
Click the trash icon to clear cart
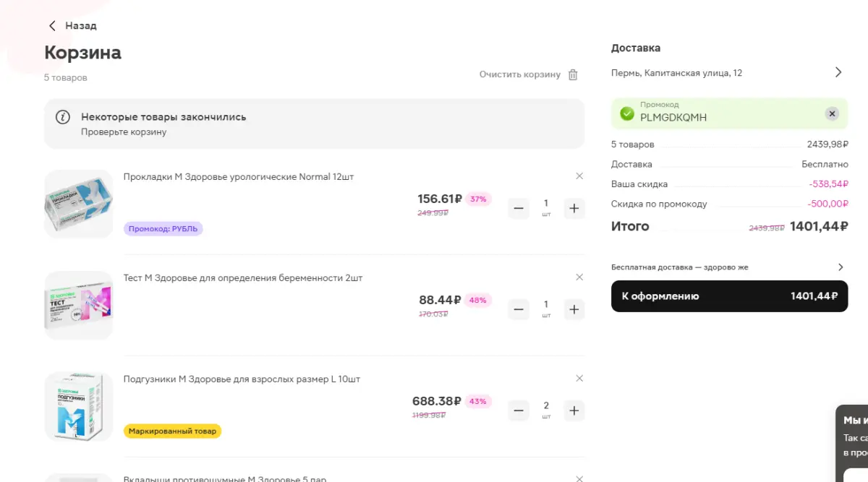coord(573,74)
